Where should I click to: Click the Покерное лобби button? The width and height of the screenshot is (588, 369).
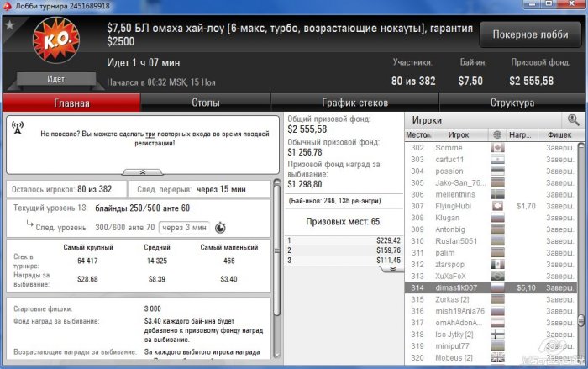pyautogui.click(x=530, y=34)
